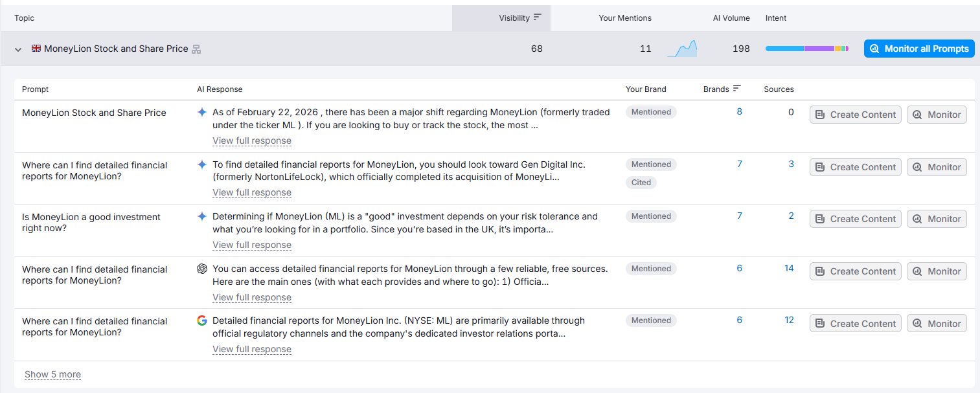Click the prompt 'Is MoneyLion a good investment right now?'
This screenshot has height=393, width=980.
(91, 223)
